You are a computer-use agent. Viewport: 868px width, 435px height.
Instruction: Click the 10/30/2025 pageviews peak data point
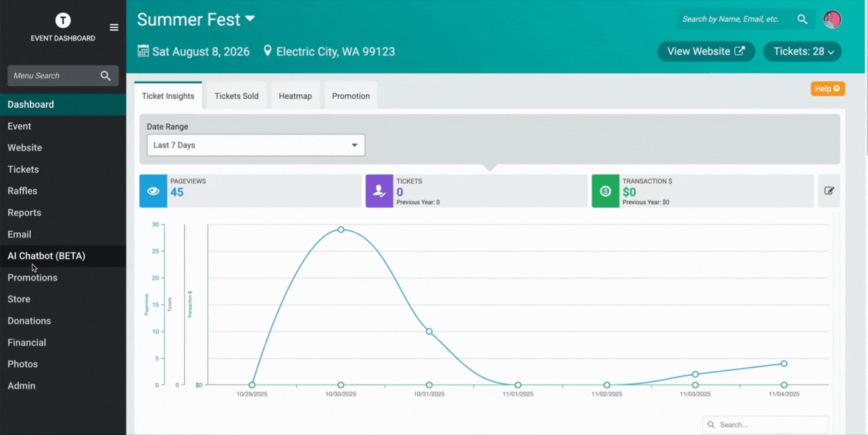(x=341, y=229)
